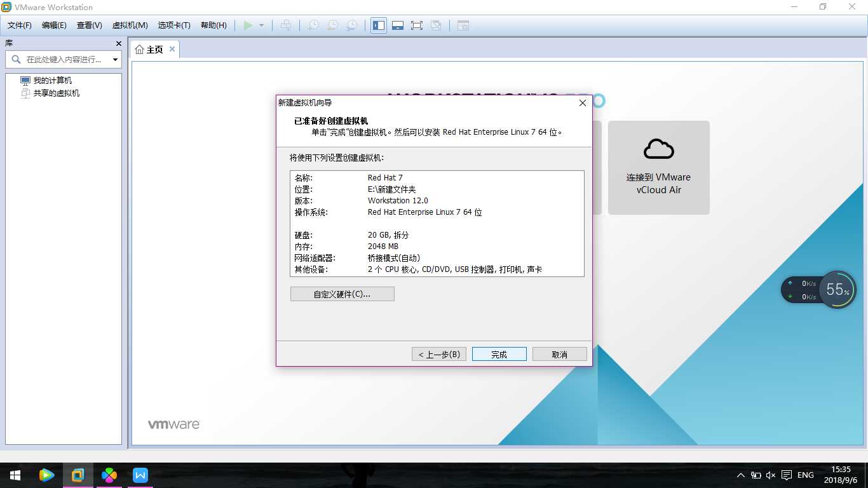Screen dimensions: 868x488
Task: Select 共享的虚拟机 in the library tree
Action: pyautogui.click(x=57, y=93)
